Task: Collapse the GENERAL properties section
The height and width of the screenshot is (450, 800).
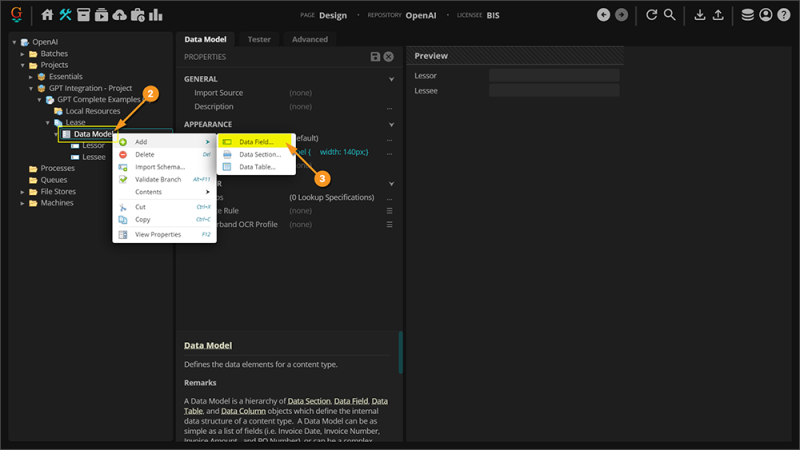Action: [x=391, y=79]
